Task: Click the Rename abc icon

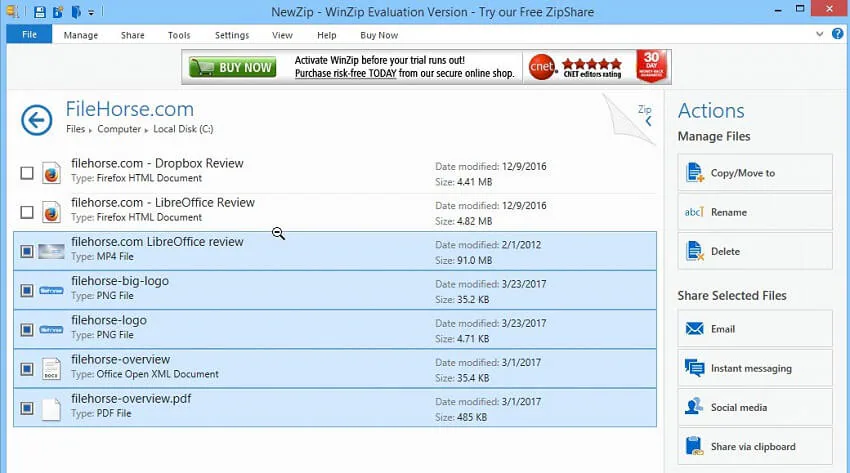Action: (x=694, y=212)
